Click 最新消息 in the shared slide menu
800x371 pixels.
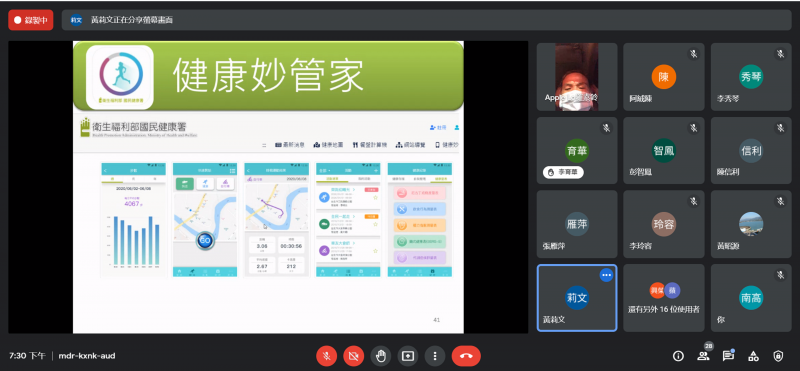point(290,145)
